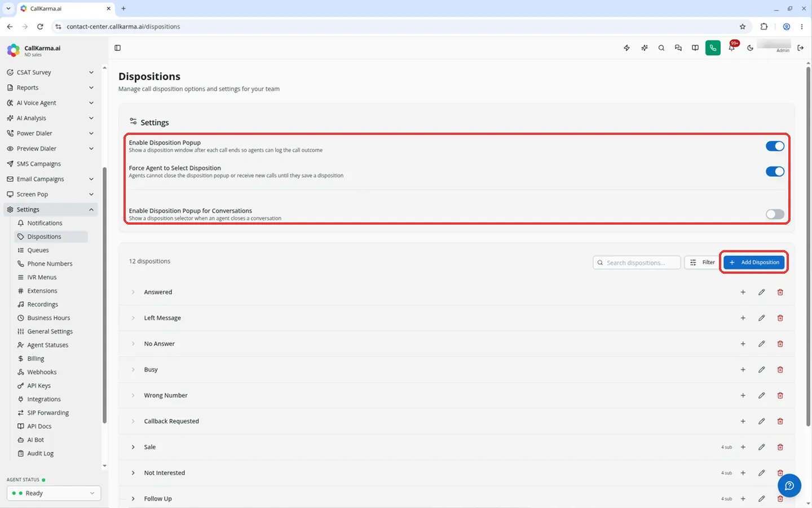Image resolution: width=812 pixels, height=508 pixels.
Task: Expand the Power Dialer menu
Action: pyautogui.click(x=50, y=133)
